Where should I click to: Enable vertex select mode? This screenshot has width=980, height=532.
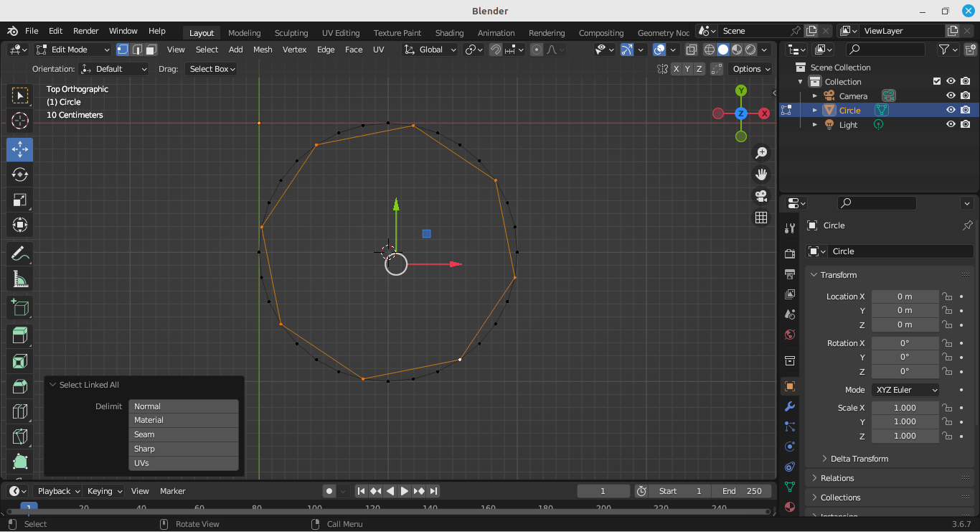tap(123, 50)
